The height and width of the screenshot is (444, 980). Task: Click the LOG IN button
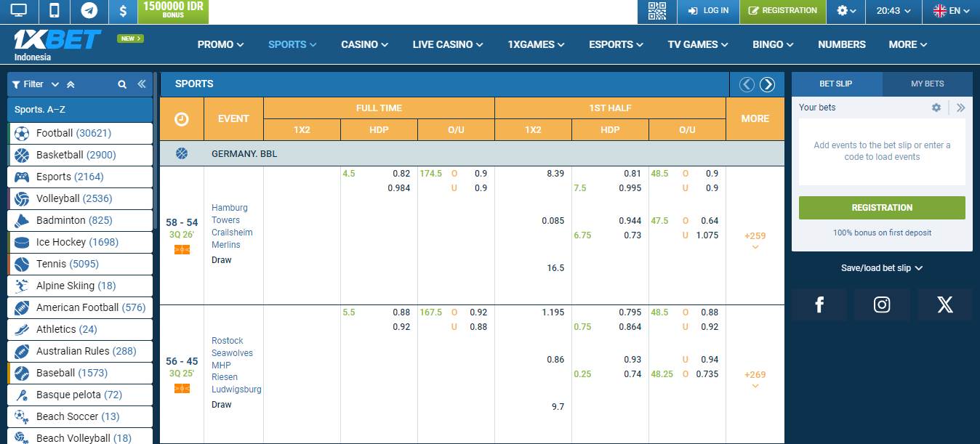coord(708,11)
